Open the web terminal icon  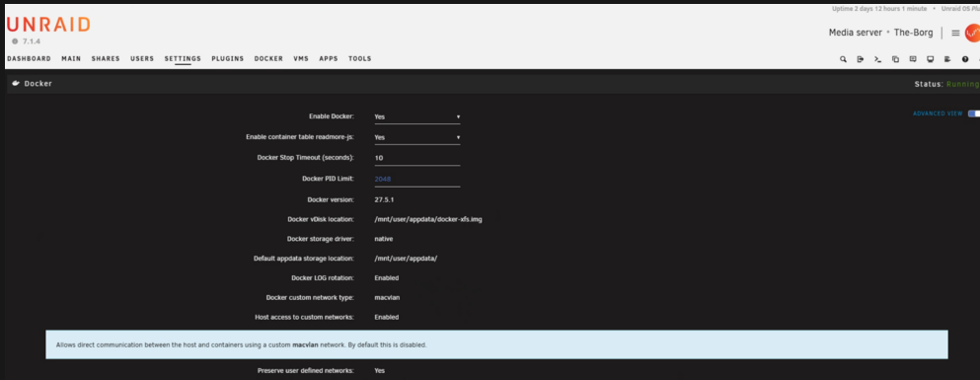click(877, 59)
